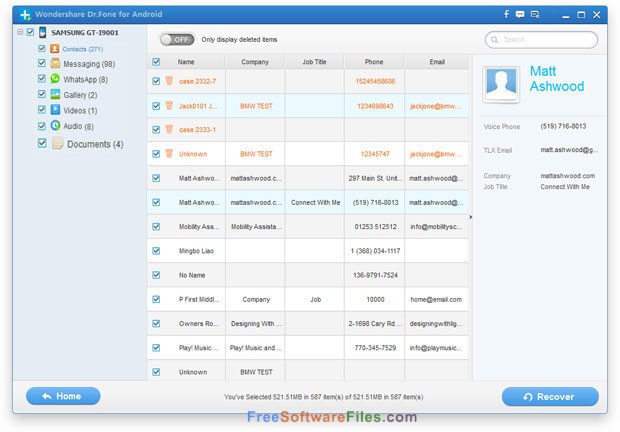620x432 pixels.
Task: Collapse the detail panel with the side arrow
Action: click(471, 217)
